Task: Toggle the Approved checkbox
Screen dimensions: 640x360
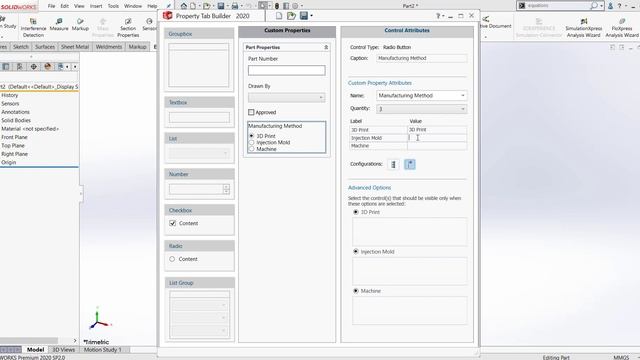Action: click(x=251, y=112)
